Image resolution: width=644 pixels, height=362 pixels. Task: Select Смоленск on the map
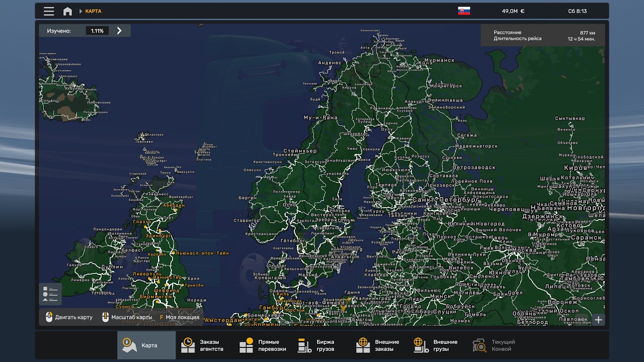click(x=484, y=276)
